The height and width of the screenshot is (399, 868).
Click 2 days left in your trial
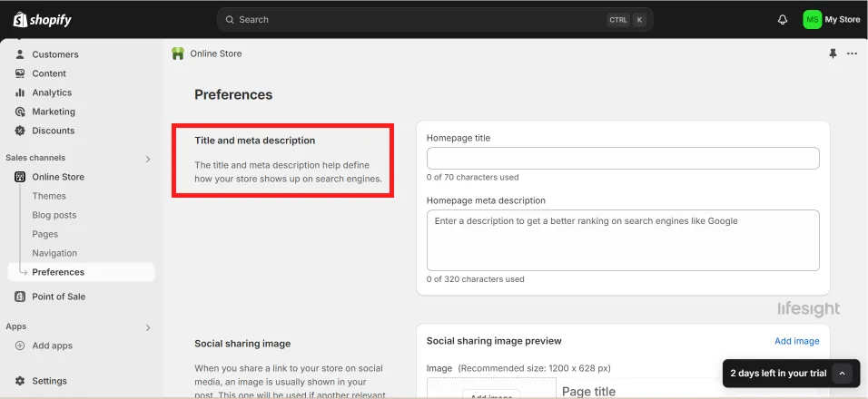point(778,373)
